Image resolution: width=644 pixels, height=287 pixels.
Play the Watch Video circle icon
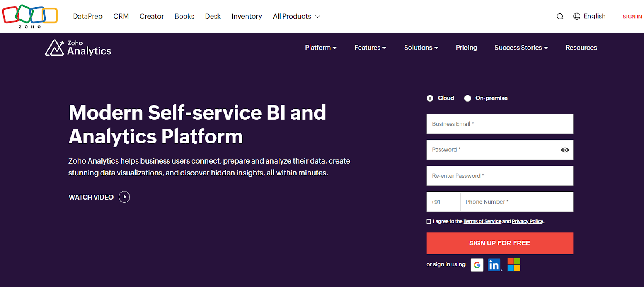pos(124,197)
